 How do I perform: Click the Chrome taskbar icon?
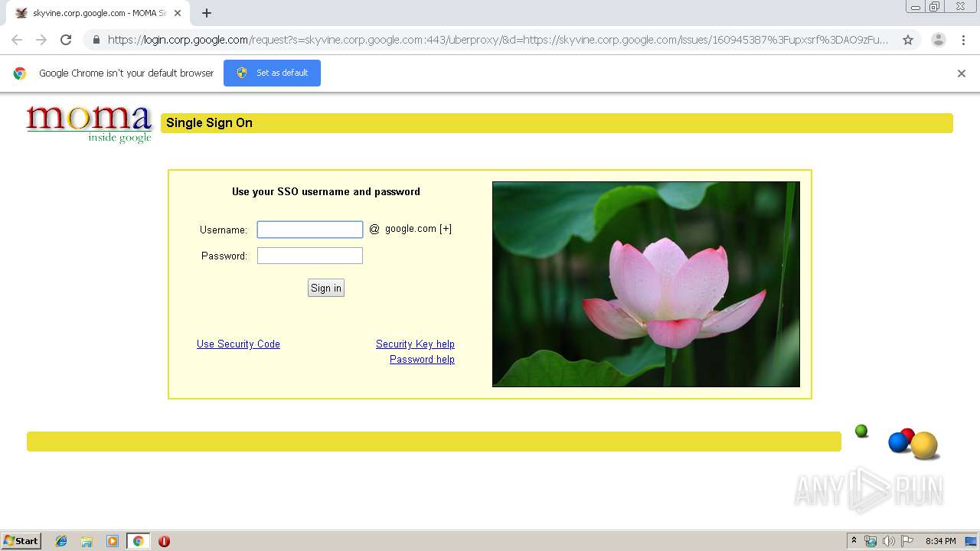(138, 541)
